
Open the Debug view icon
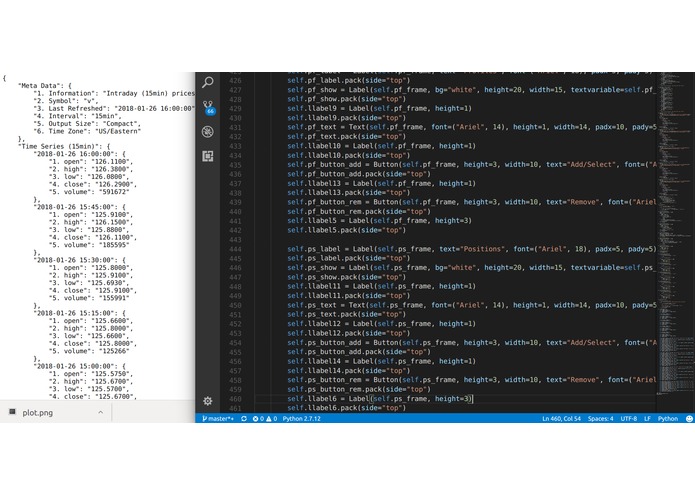(x=207, y=132)
